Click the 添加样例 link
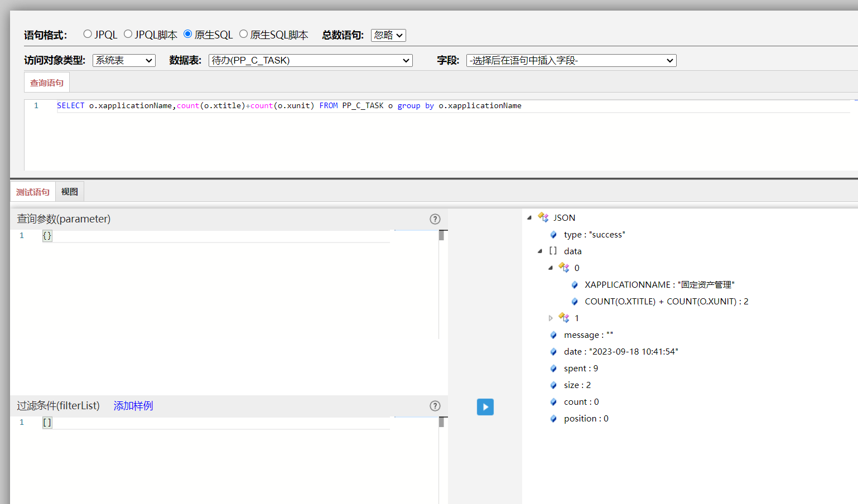 tap(133, 406)
